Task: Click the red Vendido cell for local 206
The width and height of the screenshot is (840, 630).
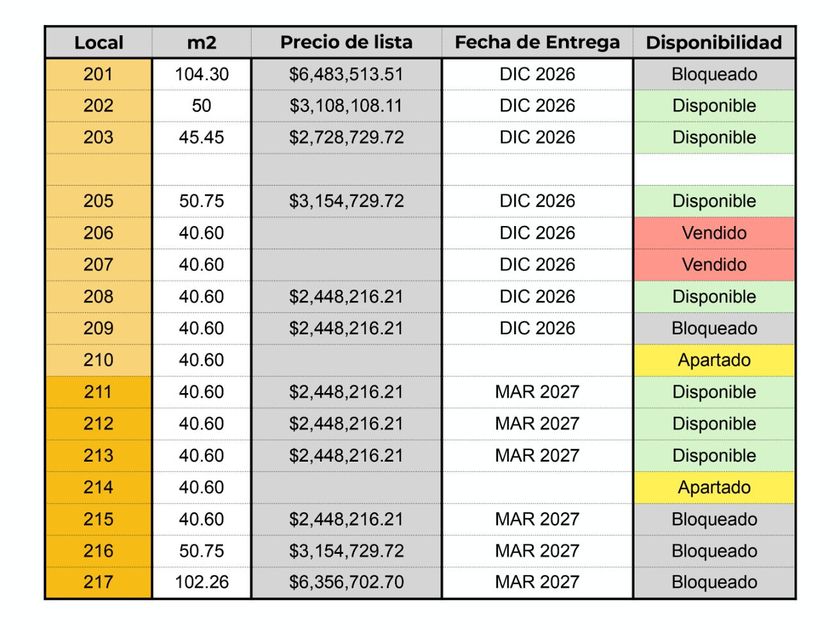Action: (714, 233)
